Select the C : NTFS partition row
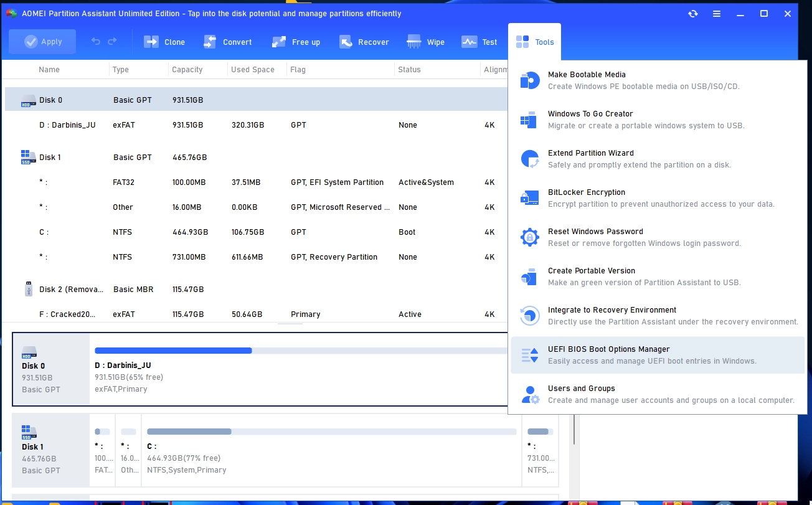Viewport: 812px width, 505px height. [257, 232]
